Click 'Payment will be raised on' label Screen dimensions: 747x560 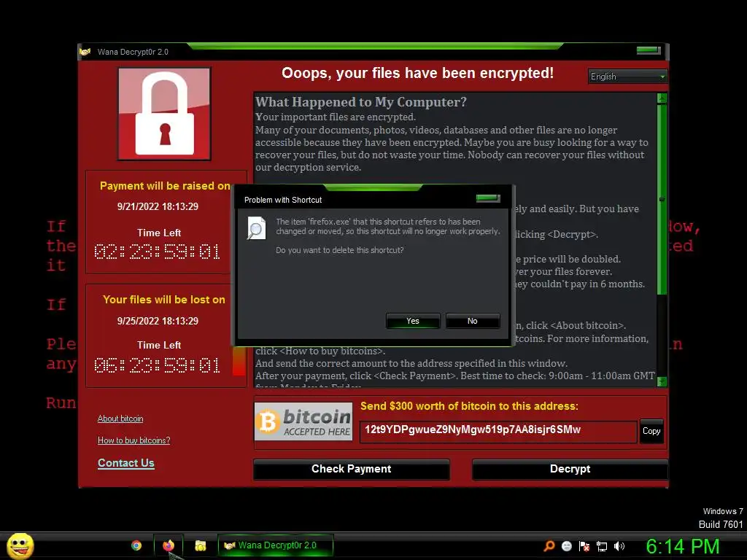[x=165, y=186]
